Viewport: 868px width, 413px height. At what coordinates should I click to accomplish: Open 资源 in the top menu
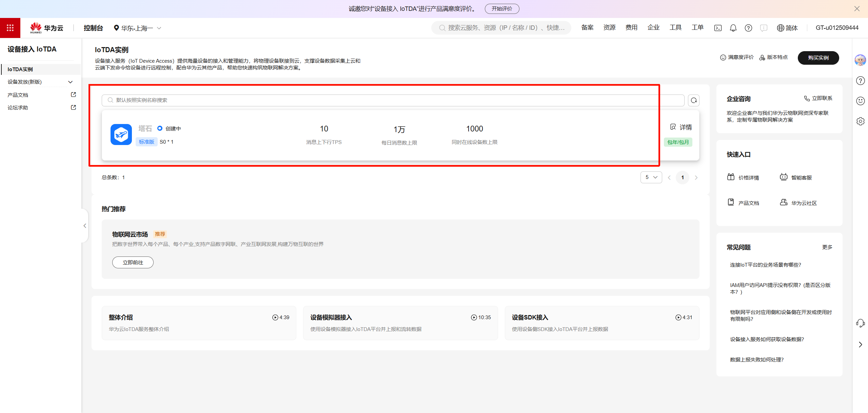609,28
